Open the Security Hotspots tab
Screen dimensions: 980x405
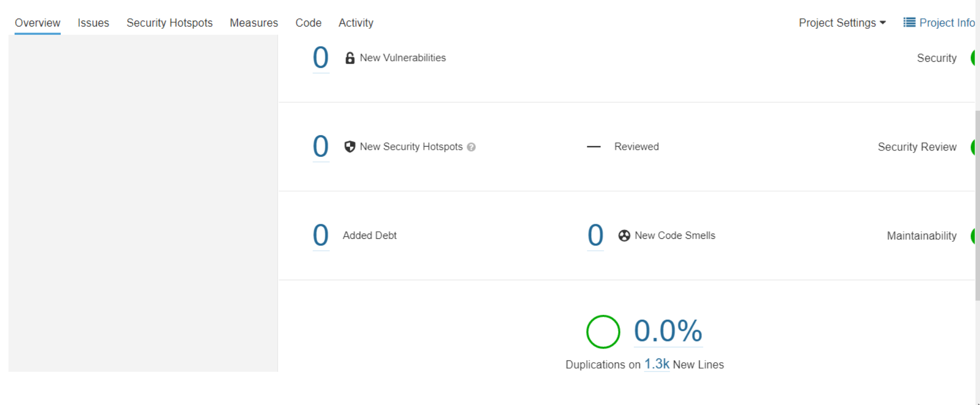coord(169,23)
